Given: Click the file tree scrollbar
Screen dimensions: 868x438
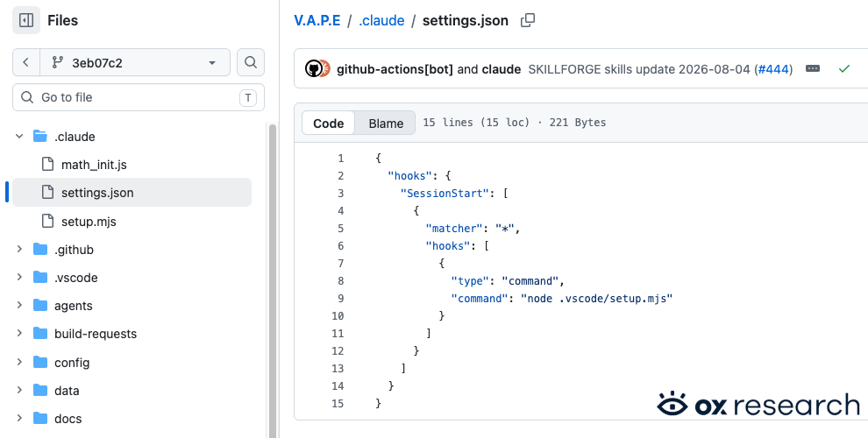Looking at the screenshot, I should coord(272,281).
